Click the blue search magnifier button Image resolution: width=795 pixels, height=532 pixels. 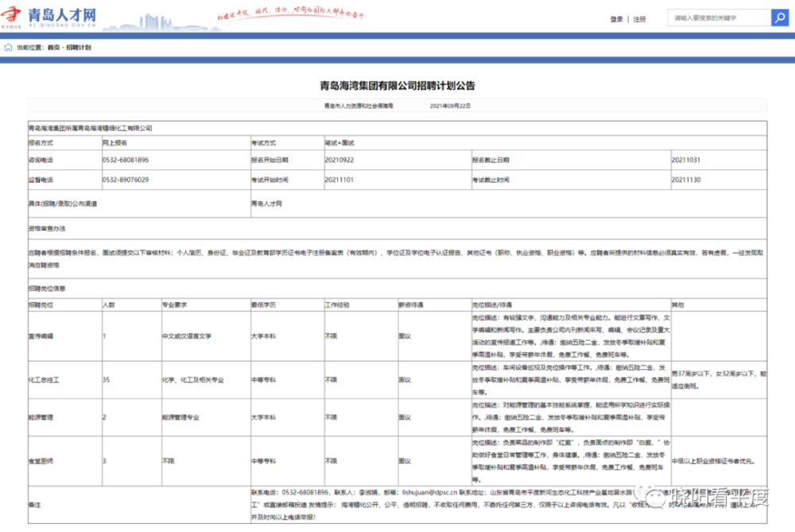click(x=780, y=17)
